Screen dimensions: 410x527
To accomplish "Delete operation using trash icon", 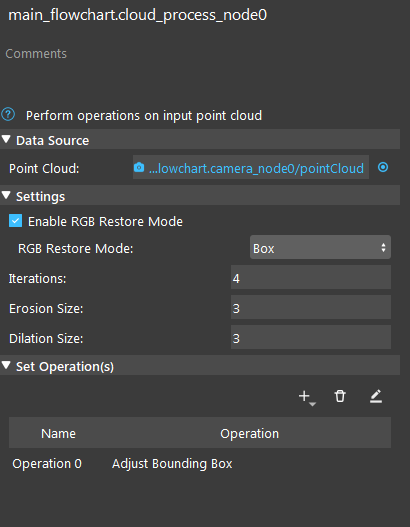I will pyautogui.click(x=340, y=396).
